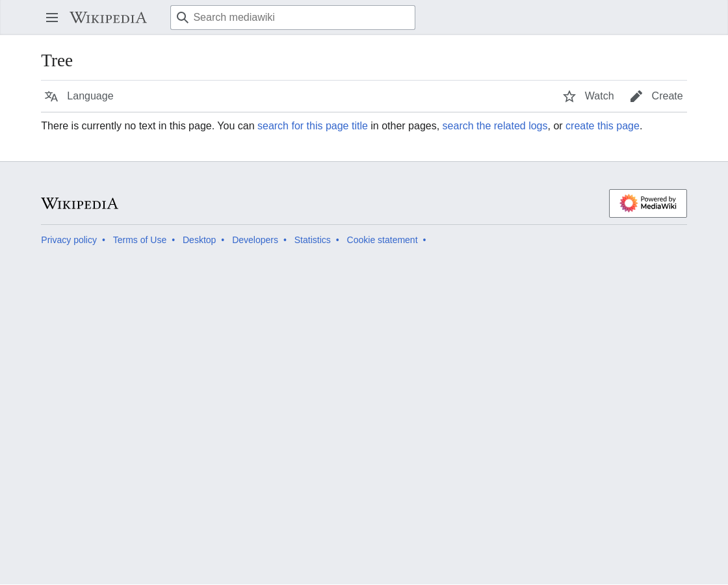Focus the Search mediawiki field
The width and height of the screenshot is (728, 585).
[x=292, y=18]
